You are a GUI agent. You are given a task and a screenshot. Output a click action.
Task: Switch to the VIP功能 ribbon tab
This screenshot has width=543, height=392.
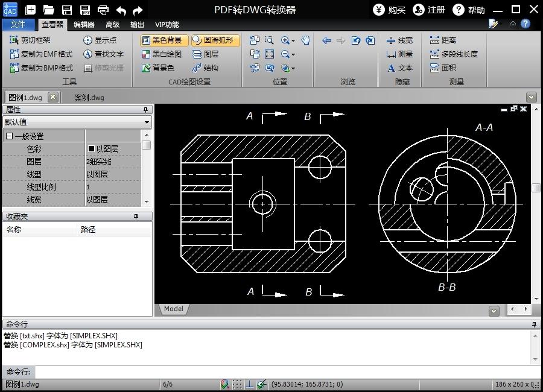tap(167, 25)
